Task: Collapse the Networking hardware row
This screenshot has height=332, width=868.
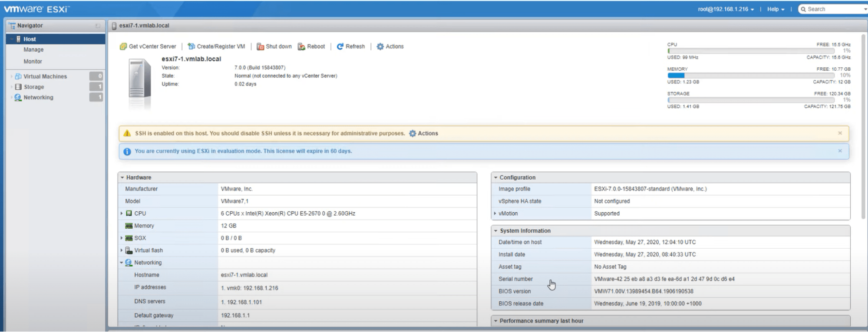Action: 122,263
